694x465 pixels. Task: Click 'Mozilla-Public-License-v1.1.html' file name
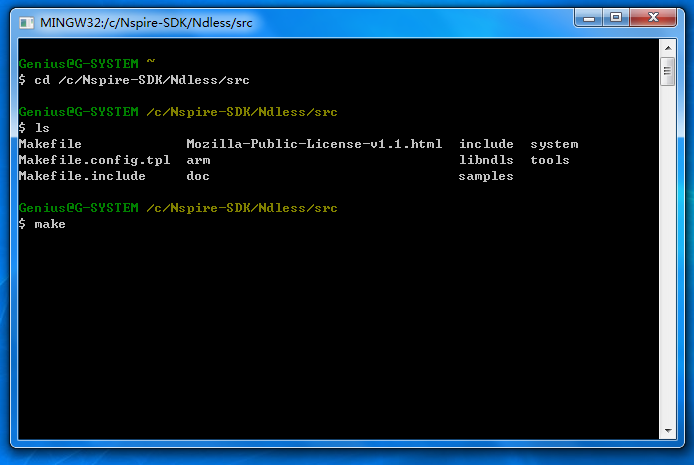coord(314,144)
